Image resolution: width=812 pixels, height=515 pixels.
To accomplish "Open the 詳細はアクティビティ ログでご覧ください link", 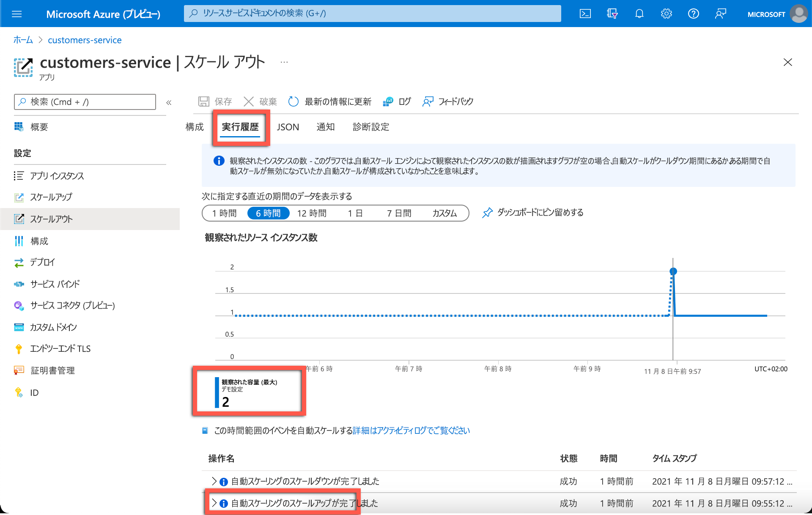I will [411, 430].
